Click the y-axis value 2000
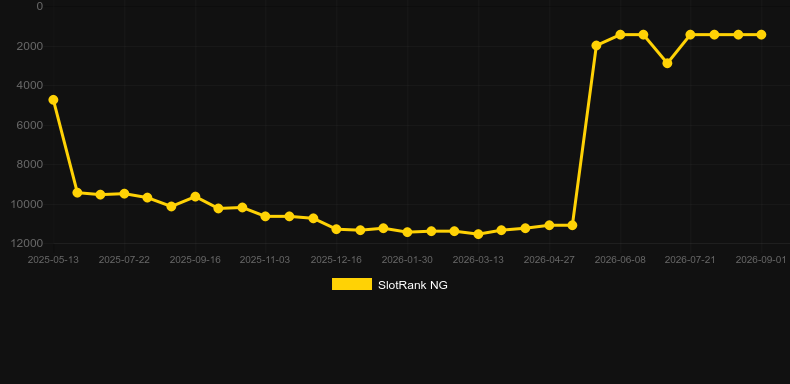790x384 pixels. (30, 46)
